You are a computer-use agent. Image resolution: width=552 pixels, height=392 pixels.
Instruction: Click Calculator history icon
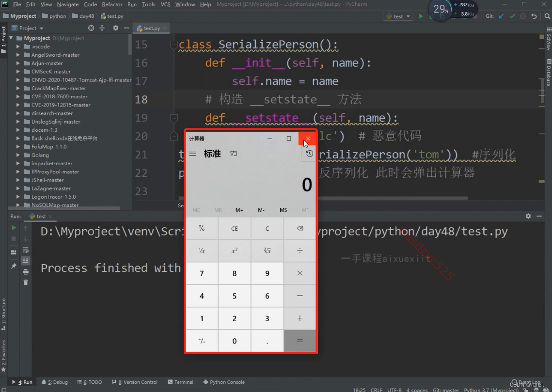coord(309,154)
